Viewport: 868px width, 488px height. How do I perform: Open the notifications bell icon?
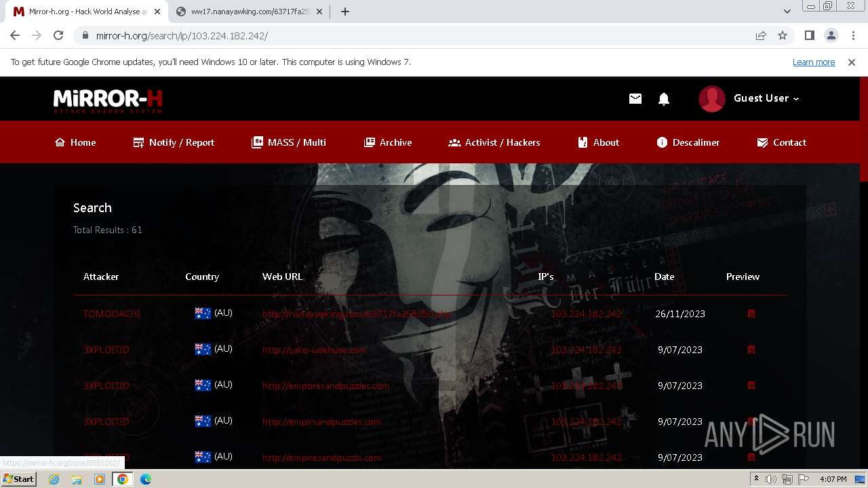coord(664,99)
